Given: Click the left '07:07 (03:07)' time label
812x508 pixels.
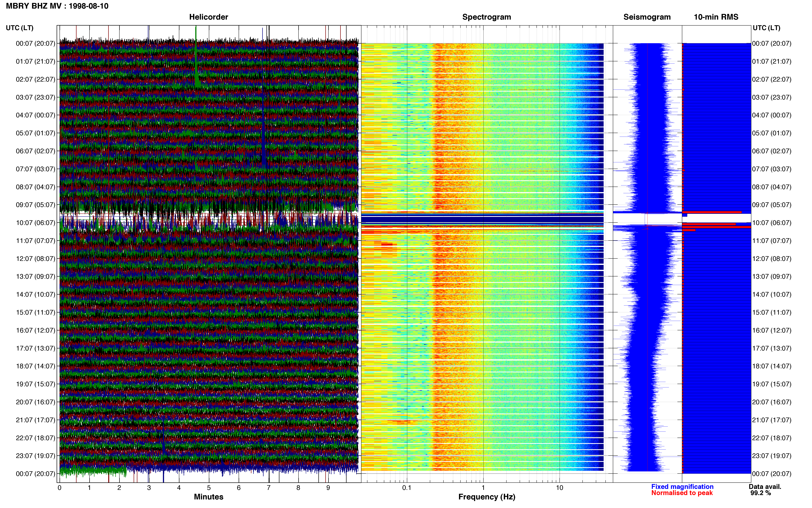Looking at the screenshot, I should click(x=36, y=169).
